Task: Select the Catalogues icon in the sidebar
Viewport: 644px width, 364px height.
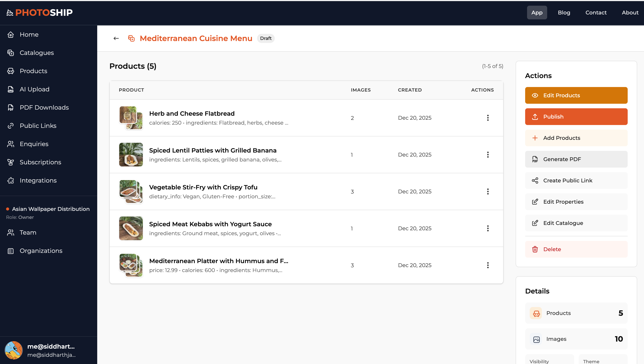Action: pos(10,53)
